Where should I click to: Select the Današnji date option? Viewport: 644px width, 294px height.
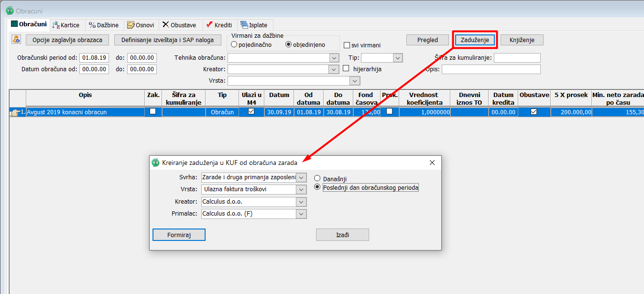click(317, 179)
